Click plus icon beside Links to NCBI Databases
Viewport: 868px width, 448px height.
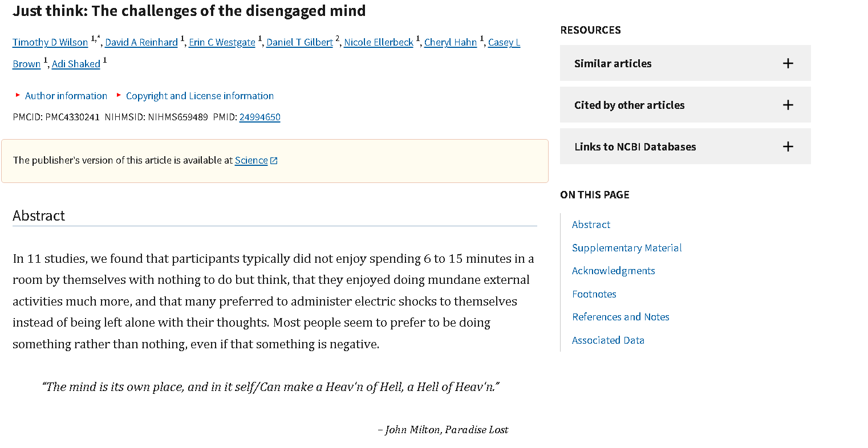(x=788, y=146)
